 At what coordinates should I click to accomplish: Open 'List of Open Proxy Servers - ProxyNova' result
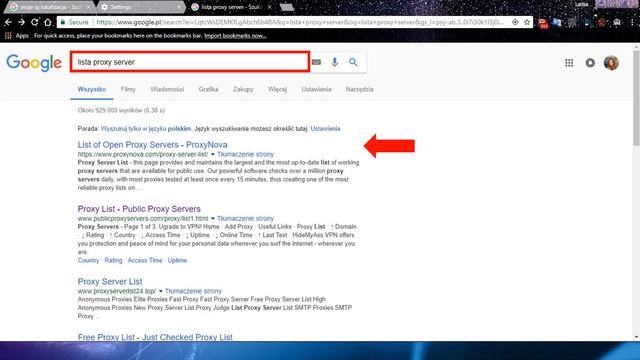[x=152, y=144]
